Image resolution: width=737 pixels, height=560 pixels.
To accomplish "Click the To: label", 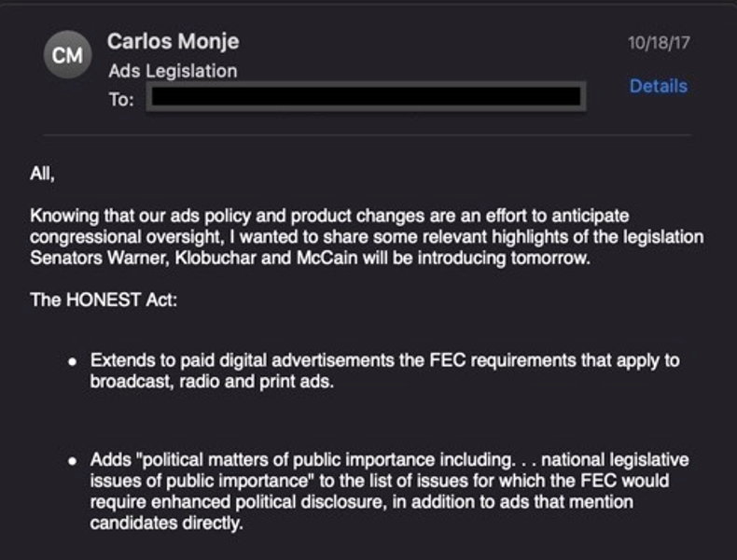I will click(121, 99).
